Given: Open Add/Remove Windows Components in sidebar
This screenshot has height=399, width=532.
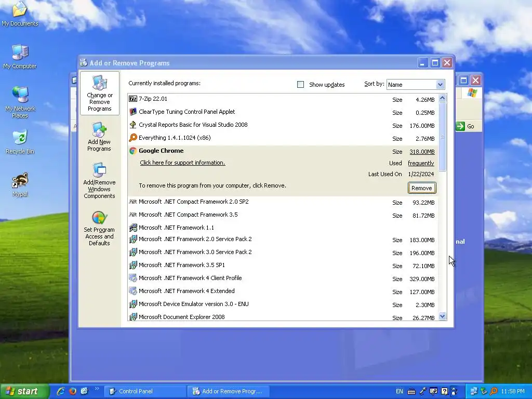Looking at the screenshot, I should pos(99,181).
